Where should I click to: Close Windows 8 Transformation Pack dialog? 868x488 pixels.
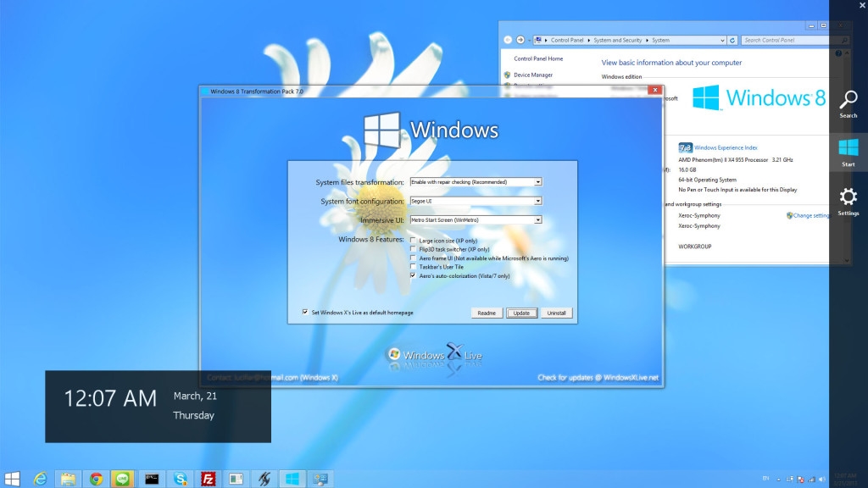pos(655,90)
